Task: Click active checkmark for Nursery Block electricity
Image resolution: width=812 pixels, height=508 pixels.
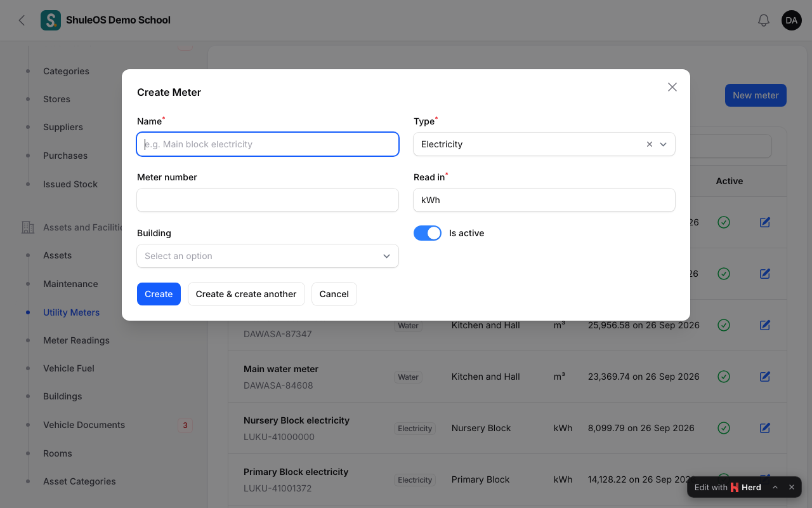Action: pos(724,428)
